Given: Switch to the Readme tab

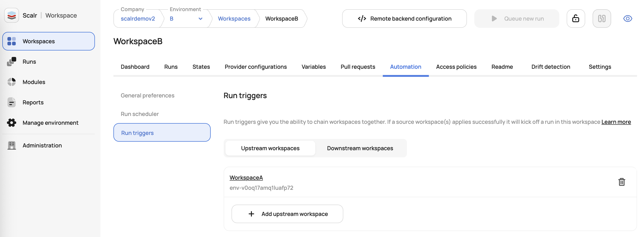Looking at the screenshot, I should tap(502, 67).
